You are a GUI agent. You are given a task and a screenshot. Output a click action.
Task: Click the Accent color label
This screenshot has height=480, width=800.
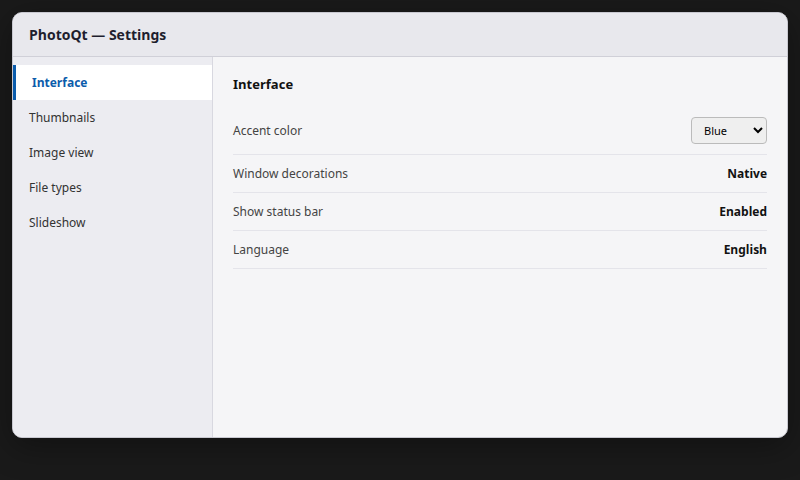267,131
